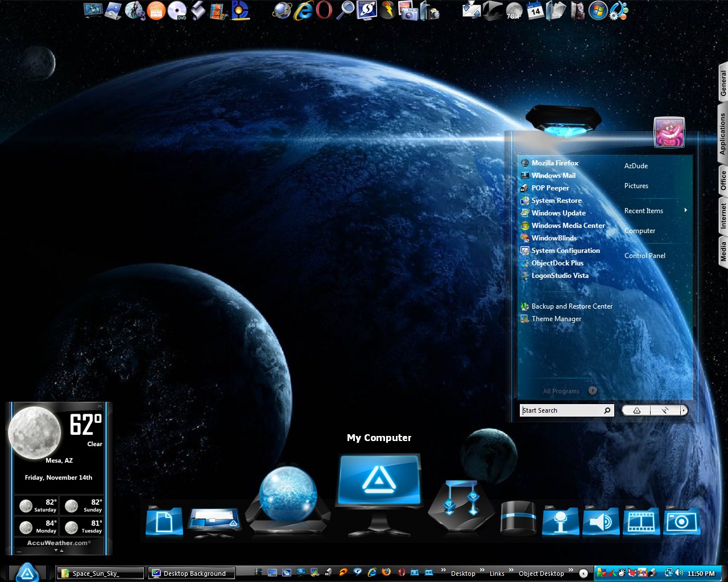Click the Windows logo orb in top dock
The image size is (728, 582).
[597, 10]
